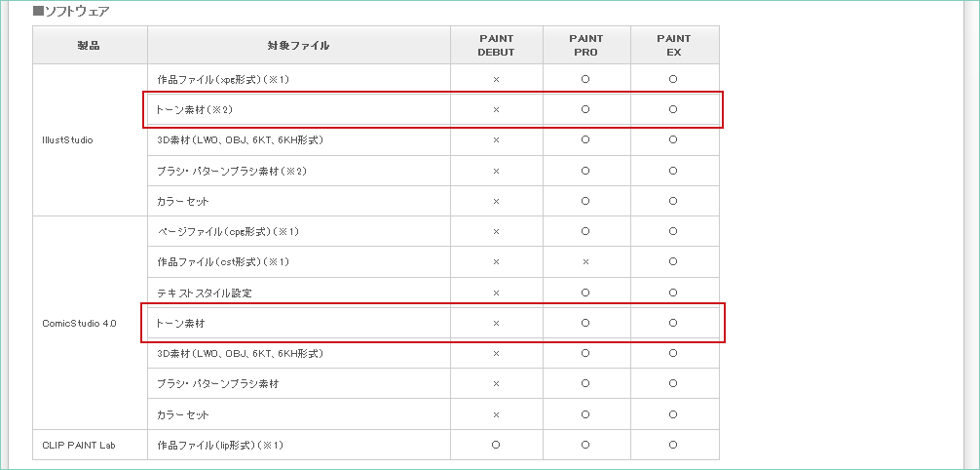Screen dimensions: 980x470
Task: Click 作品ファイル(cst形式) row label
Action: tap(223, 262)
